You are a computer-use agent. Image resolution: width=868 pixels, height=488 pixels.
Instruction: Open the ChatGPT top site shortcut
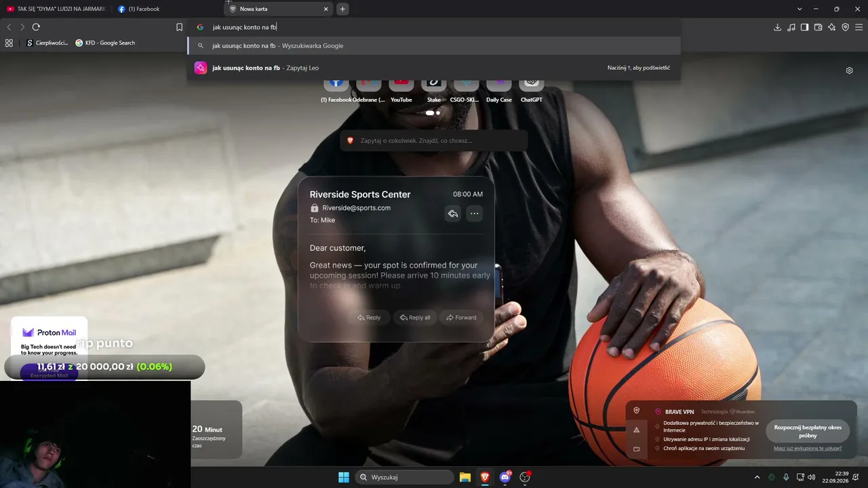(x=532, y=90)
